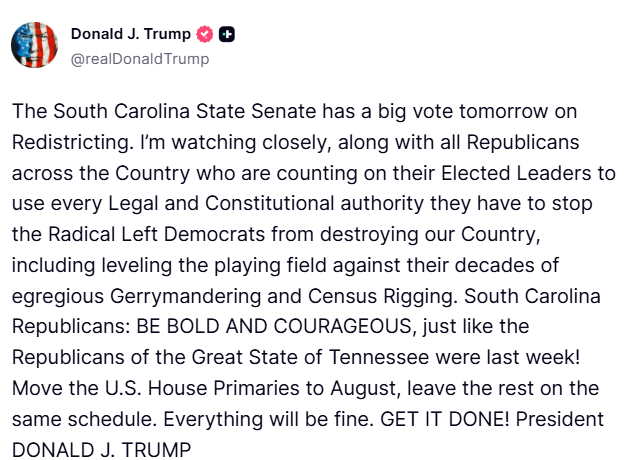Click 'Legal and Constitutional authority' text

266,204
